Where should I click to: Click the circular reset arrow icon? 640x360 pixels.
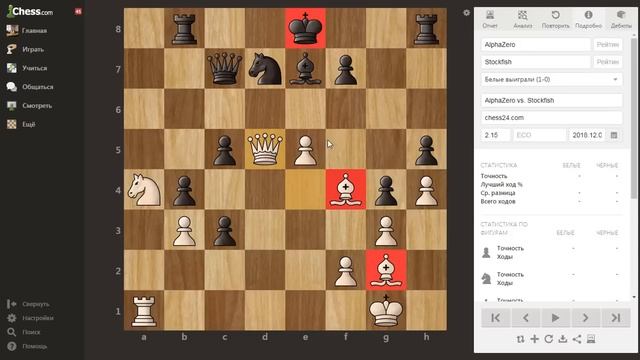(549, 339)
